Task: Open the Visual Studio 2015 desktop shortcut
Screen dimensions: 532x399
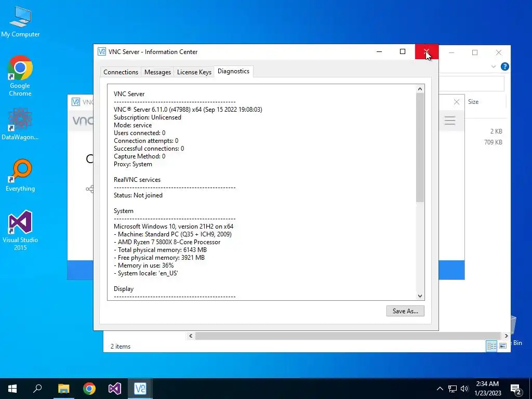Action: coord(20,230)
